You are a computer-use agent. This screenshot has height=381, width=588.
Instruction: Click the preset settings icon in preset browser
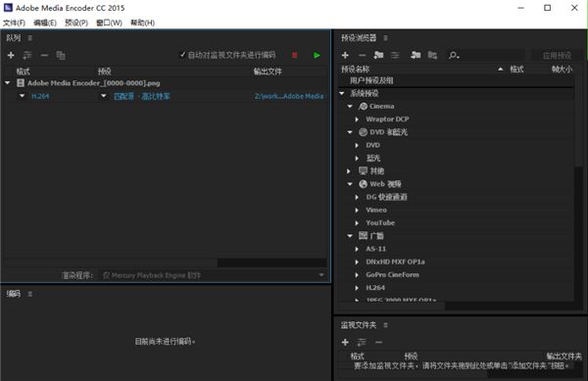tap(395, 56)
